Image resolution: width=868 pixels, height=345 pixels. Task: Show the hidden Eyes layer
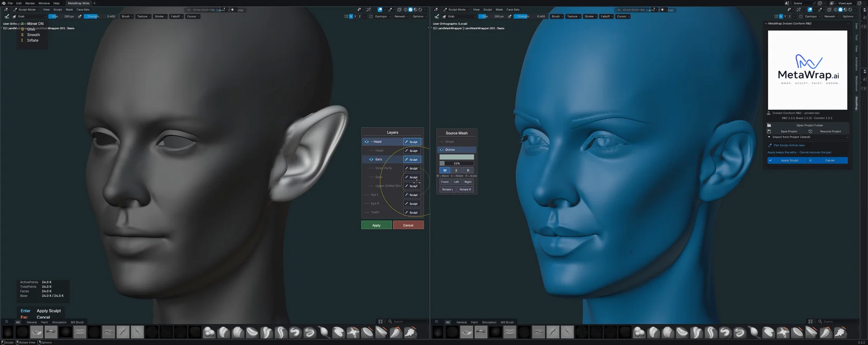click(x=371, y=177)
